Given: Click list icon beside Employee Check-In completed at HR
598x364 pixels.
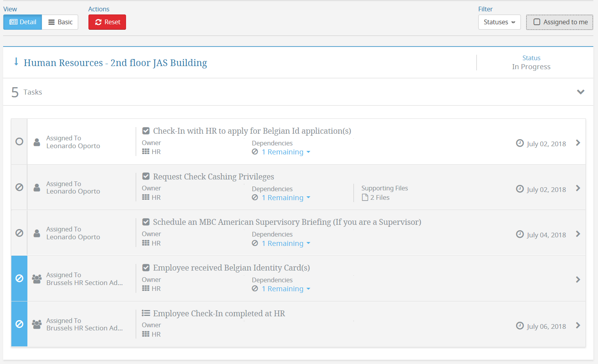Looking at the screenshot, I should [146, 313].
